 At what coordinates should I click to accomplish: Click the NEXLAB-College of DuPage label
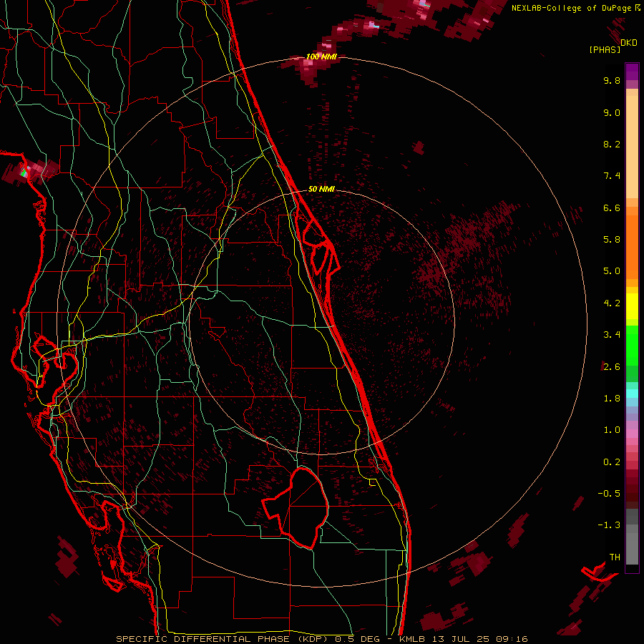tap(572, 8)
